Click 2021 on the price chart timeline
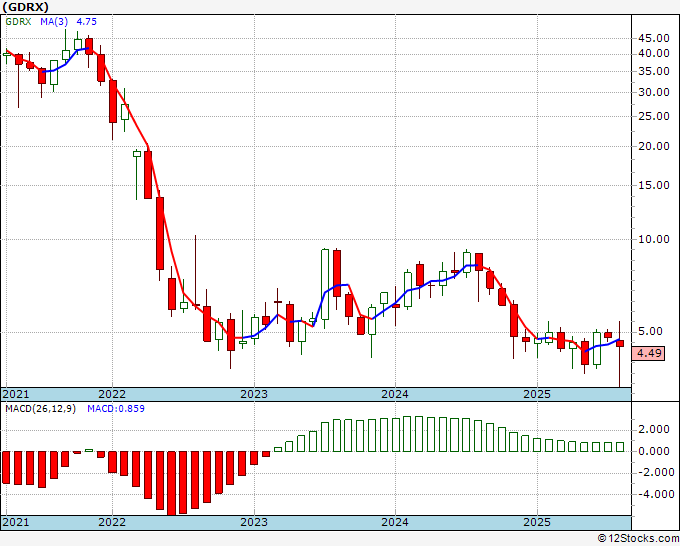Viewport: 680px width, 546px height. pos(16,394)
